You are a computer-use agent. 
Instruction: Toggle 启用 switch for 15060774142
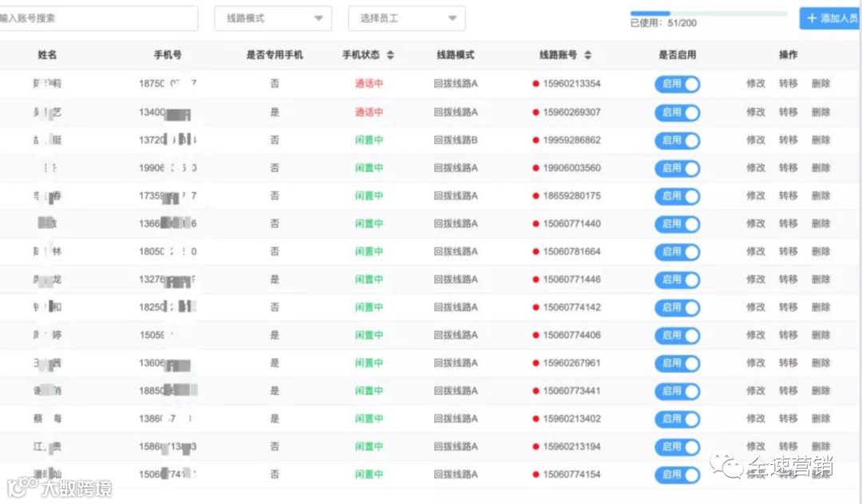[678, 308]
